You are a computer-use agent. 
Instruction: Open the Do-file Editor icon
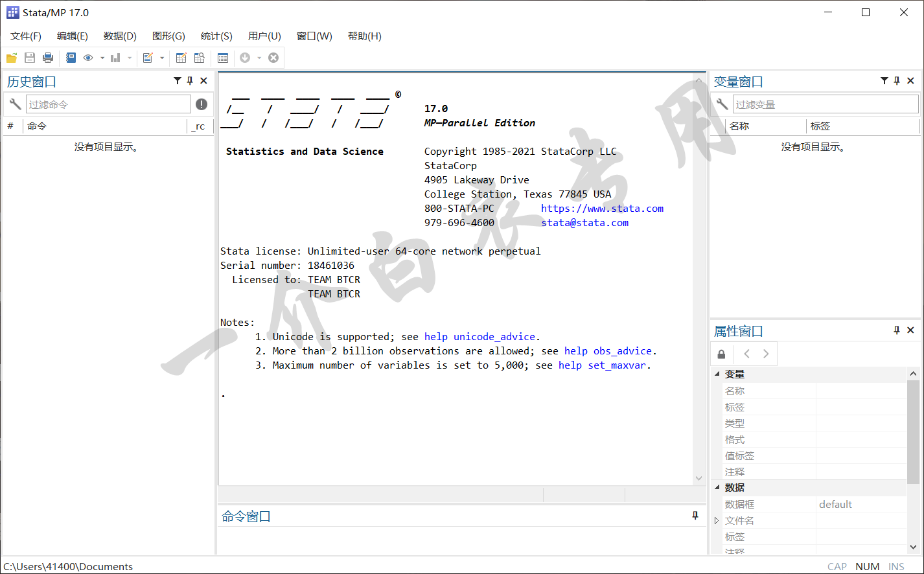coord(148,58)
